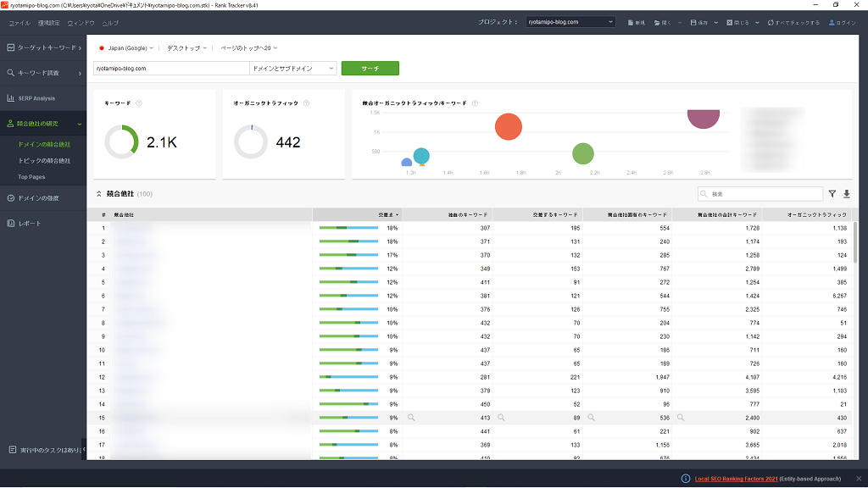Viewport: 868px width, 488px height.
Task: Click the filter funnel icon above the table
Action: 832,194
